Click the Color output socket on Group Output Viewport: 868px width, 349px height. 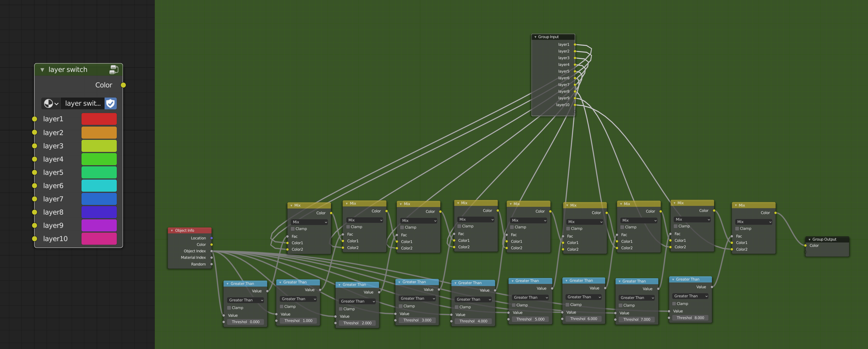coord(805,245)
